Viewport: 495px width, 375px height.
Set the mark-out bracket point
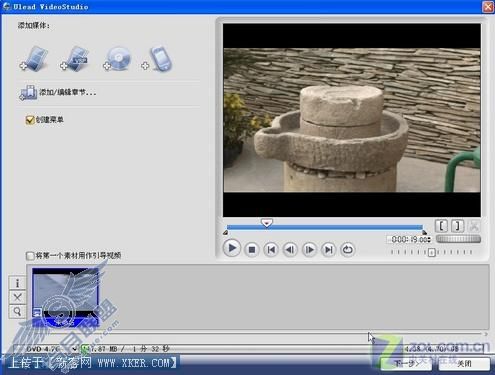[x=457, y=226]
